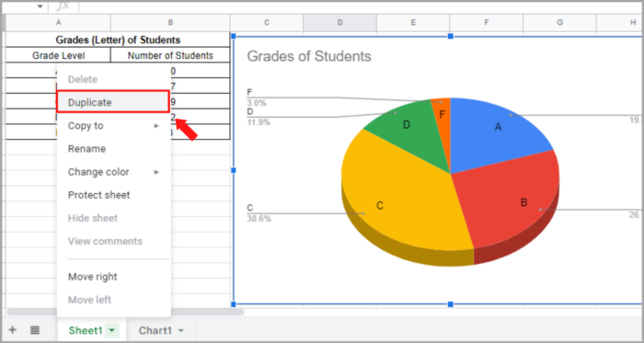The height and width of the screenshot is (343, 644).
Task: Select Move right menu entry
Action: click(x=114, y=277)
